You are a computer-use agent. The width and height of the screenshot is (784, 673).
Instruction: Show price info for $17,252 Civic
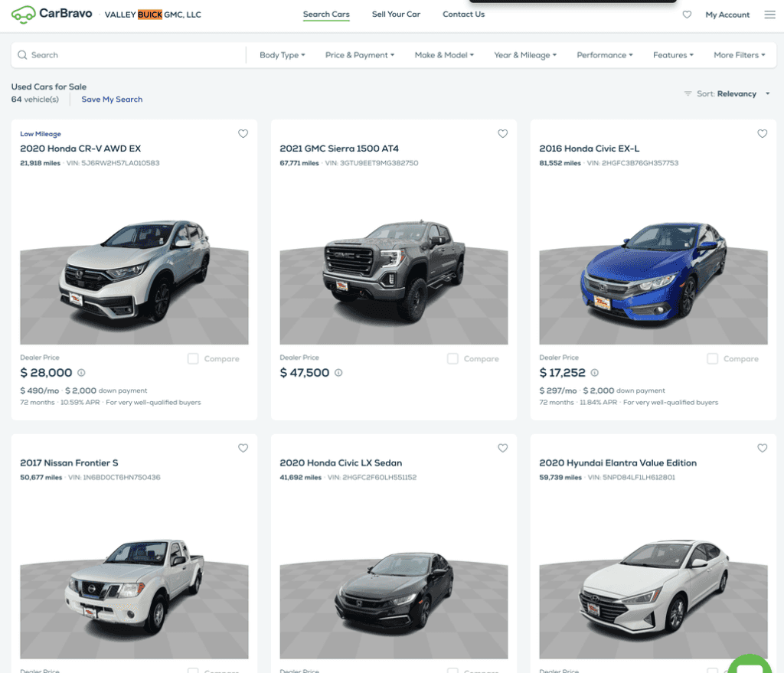tap(594, 373)
